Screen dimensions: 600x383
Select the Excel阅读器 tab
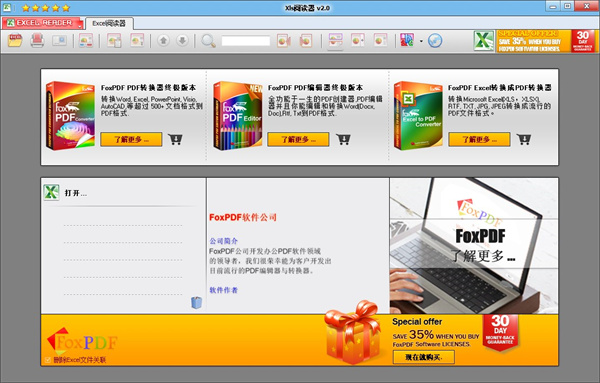(109, 23)
